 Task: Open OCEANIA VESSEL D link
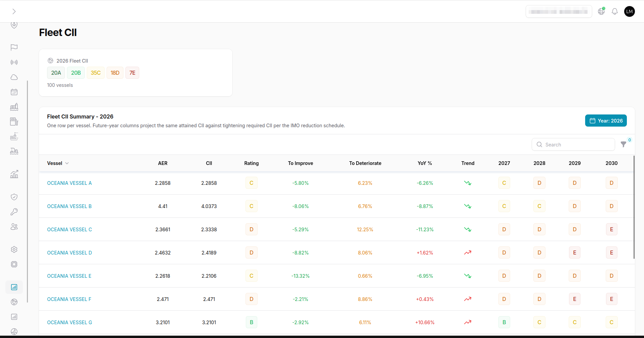click(x=70, y=253)
